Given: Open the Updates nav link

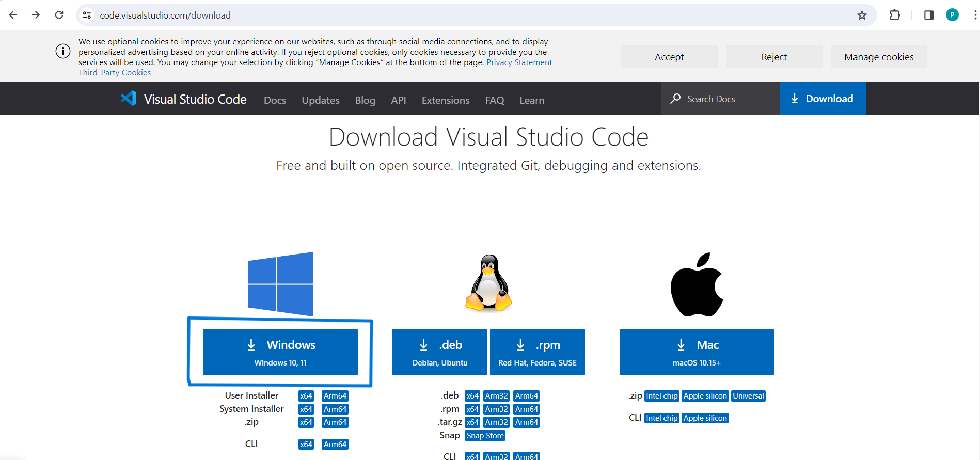Looking at the screenshot, I should tap(321, 100).
